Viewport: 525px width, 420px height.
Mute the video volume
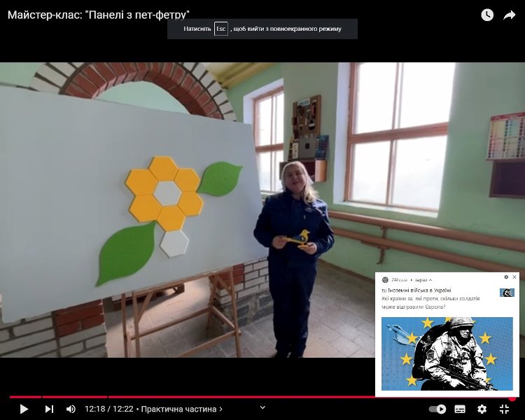click(x=71, y=409)
